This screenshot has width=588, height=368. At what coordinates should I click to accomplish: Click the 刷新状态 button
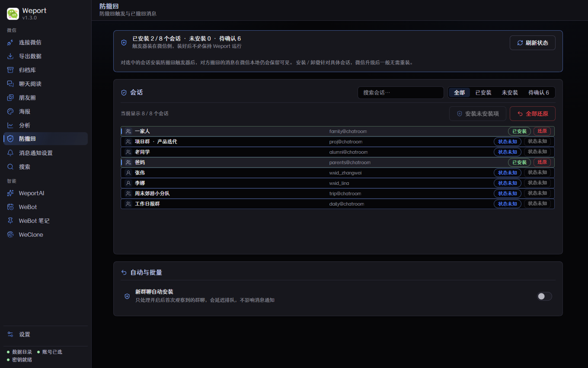pyautogui.click(x=532, y=43)
